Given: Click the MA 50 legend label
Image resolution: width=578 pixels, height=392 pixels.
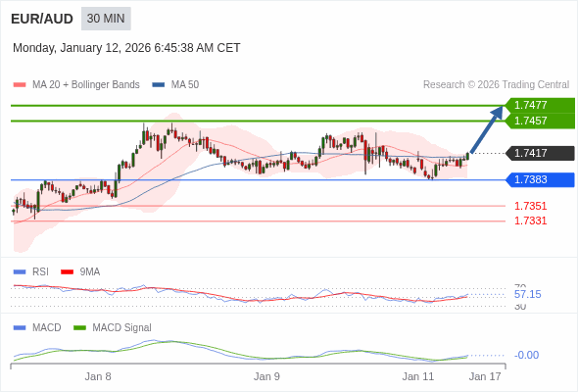Looking at the screenshot, I should click(185, 85).
